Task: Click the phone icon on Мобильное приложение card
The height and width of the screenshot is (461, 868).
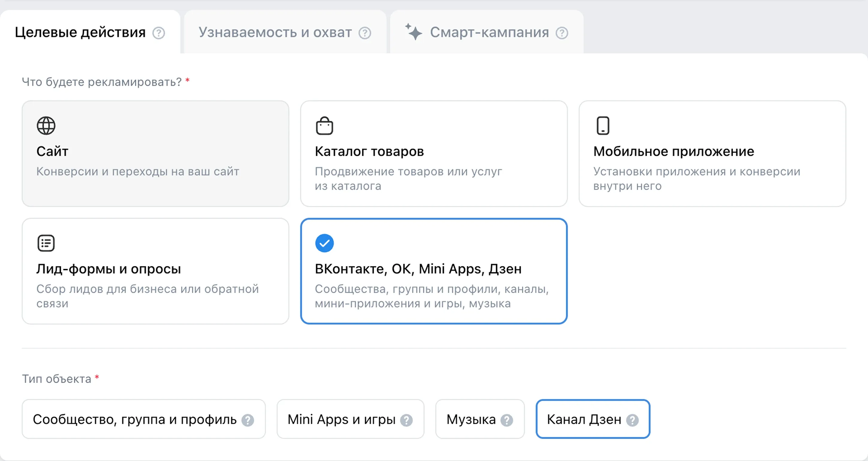Action: (x=603, y=126)
